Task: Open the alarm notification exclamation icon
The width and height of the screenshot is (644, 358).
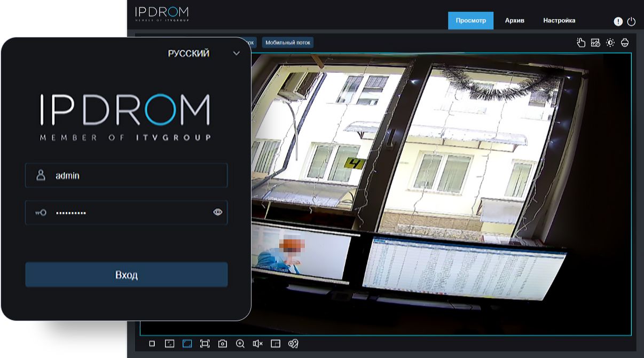Action: [x=618, y=21]
